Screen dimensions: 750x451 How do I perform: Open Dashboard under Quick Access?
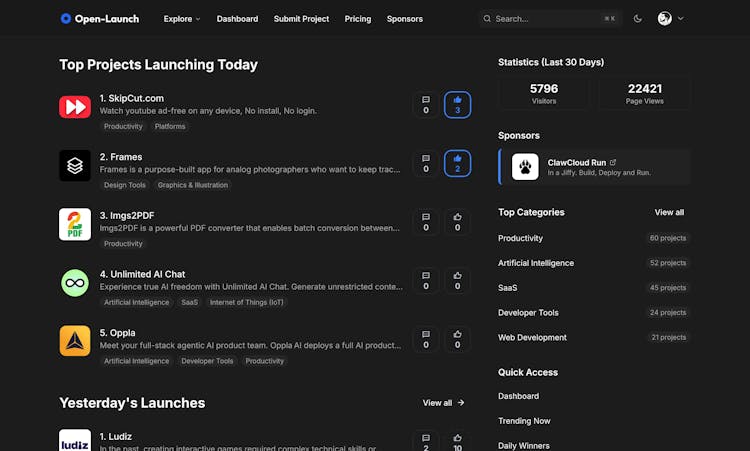(x=518, y=396)
